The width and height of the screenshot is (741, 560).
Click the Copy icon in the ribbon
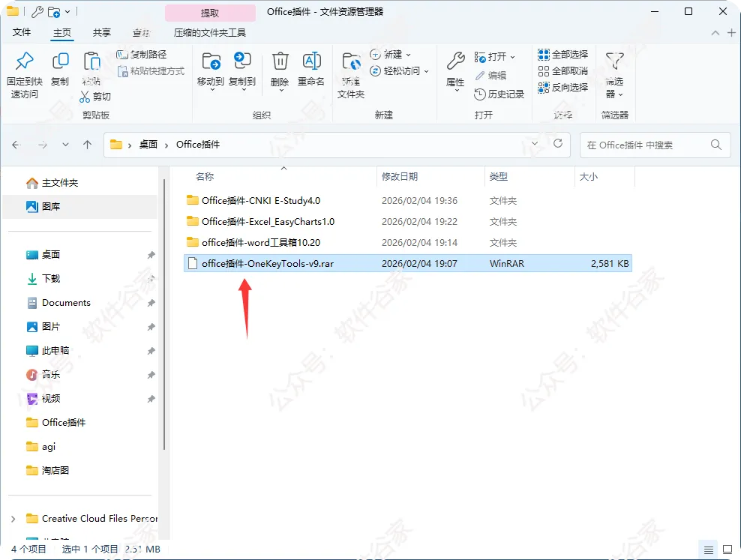click(x=60, y=61)
